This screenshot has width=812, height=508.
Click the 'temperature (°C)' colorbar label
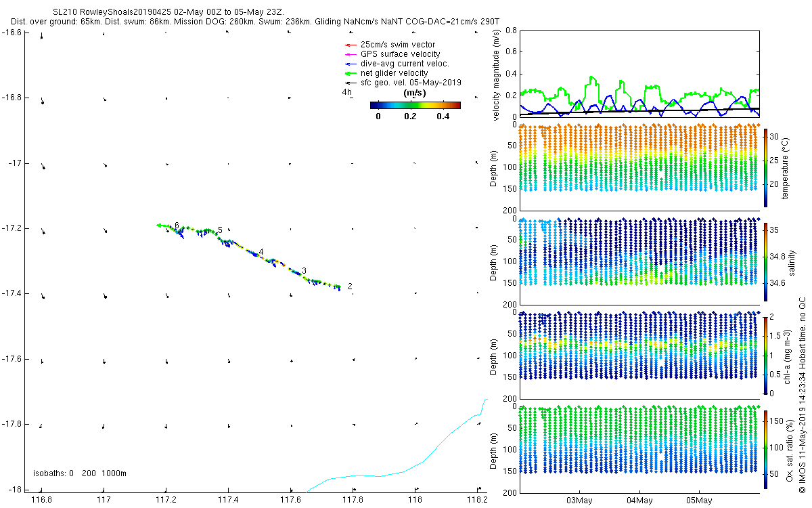787,167
